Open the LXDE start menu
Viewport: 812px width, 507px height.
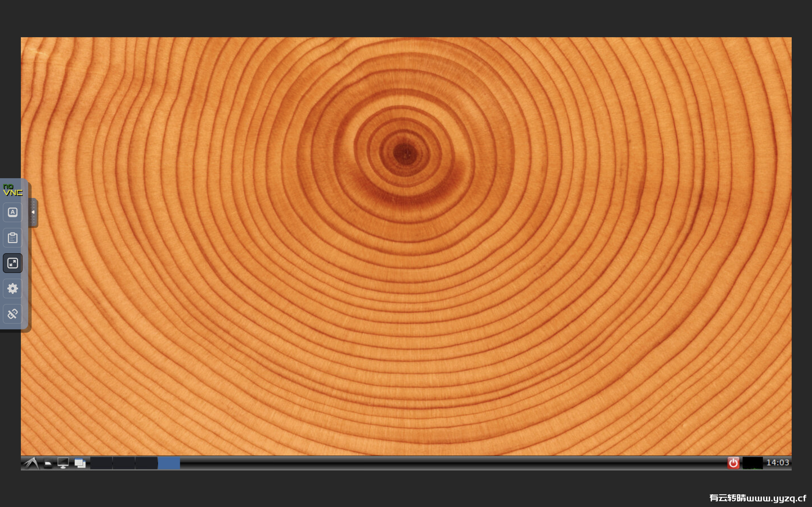[32, 463]
